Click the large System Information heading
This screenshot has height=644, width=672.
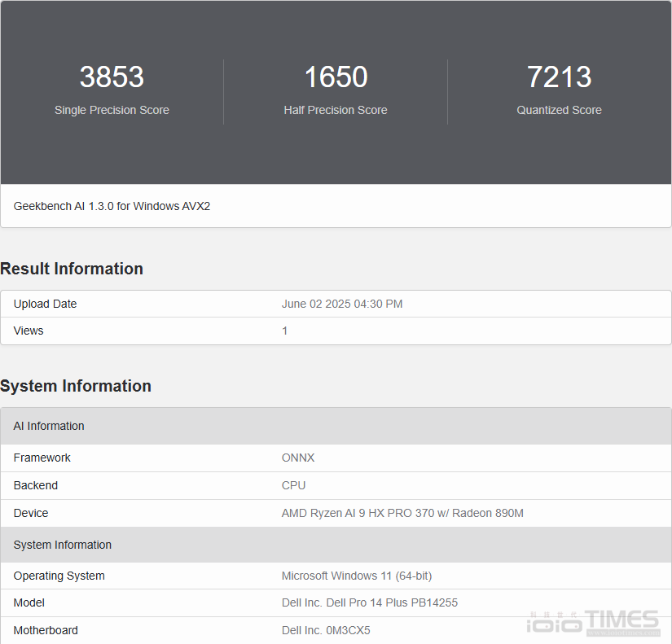[76, 386]
